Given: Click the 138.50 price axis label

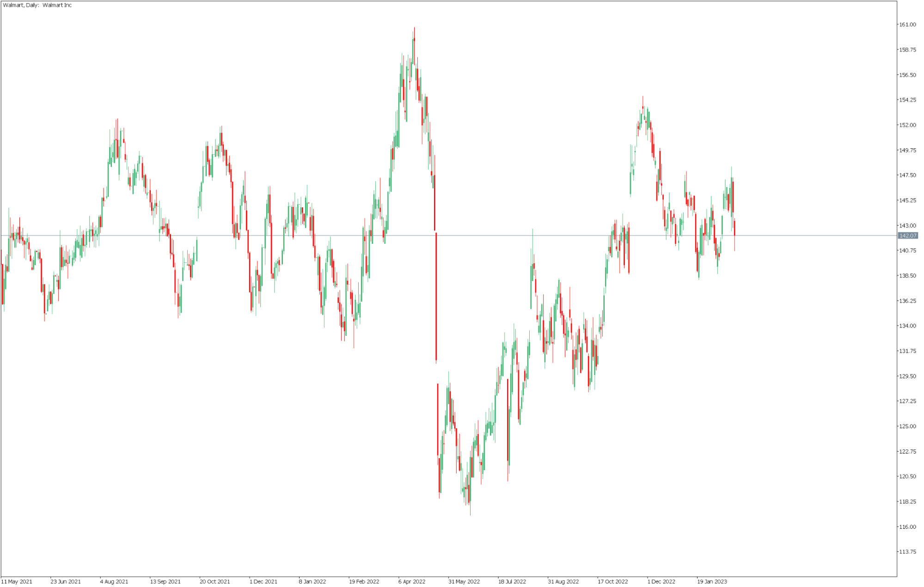Looking at the screenshot, I should pyautogui.click(x=907, y=276).
